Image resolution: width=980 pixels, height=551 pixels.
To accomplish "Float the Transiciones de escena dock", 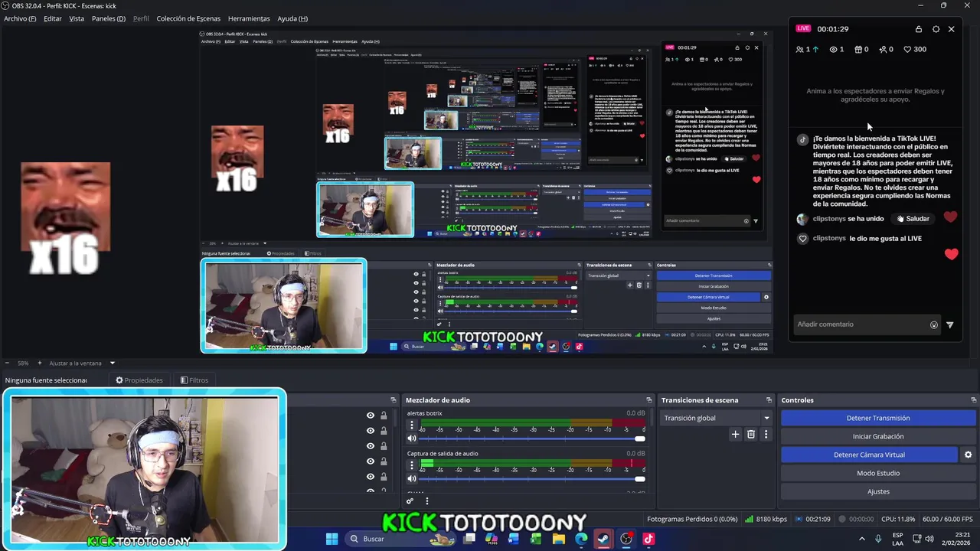I will pyautogui.click(x=769, y=400).
